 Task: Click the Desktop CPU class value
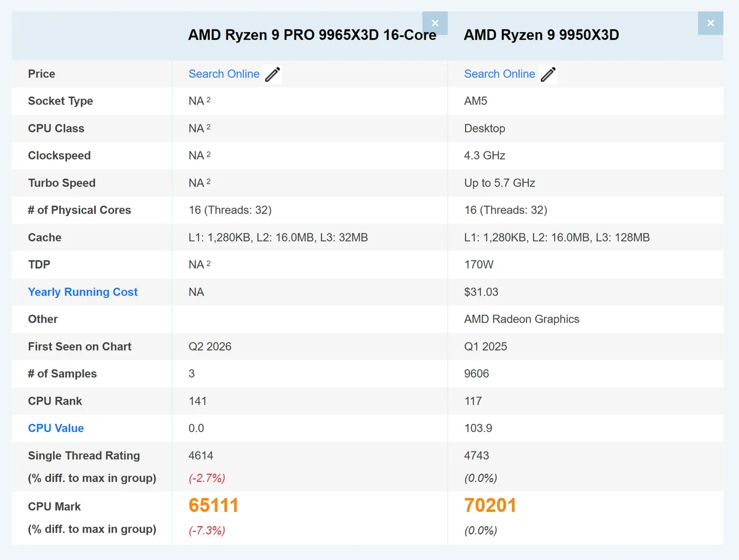click(485, 128)
